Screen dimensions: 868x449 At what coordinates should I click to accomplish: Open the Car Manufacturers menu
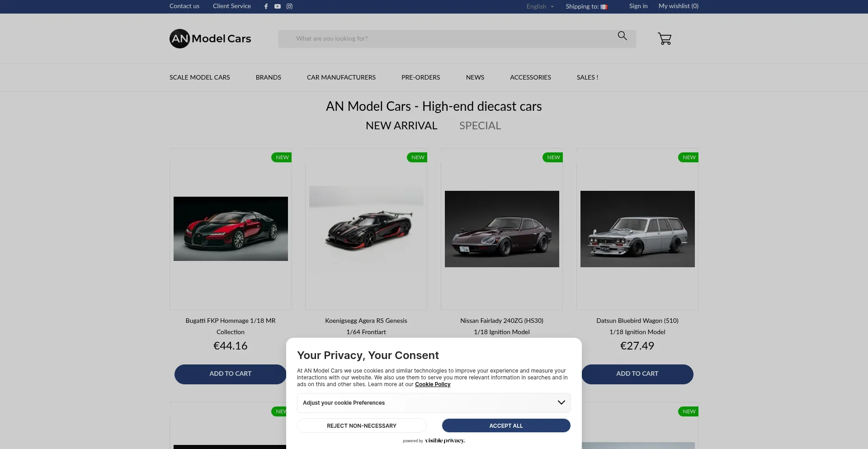click(341, 77)
